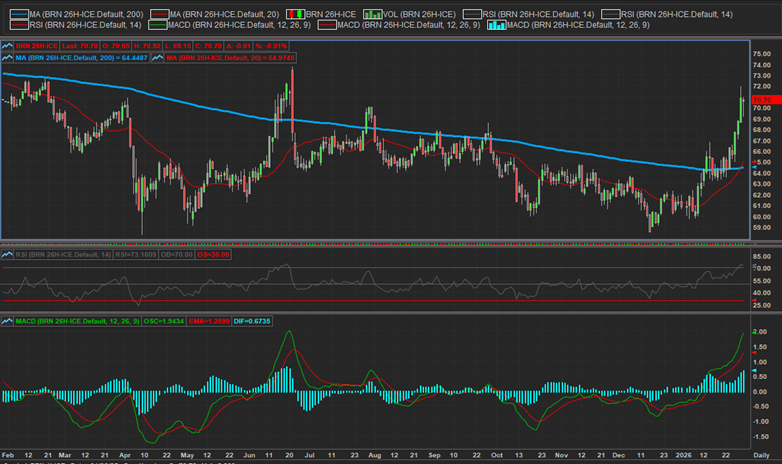782x464 pixels.
Task: Click the cyan MACD histogram legend icon
Action: point(497,22)
